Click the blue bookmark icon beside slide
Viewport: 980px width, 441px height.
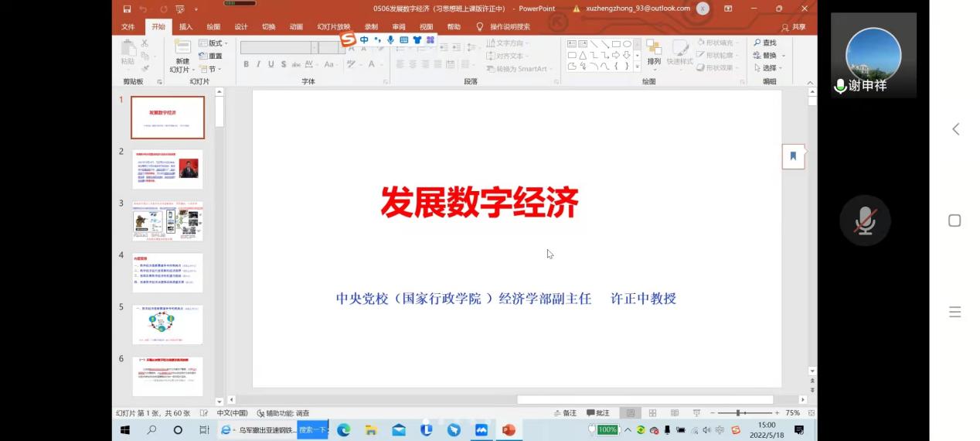(793, 156)
